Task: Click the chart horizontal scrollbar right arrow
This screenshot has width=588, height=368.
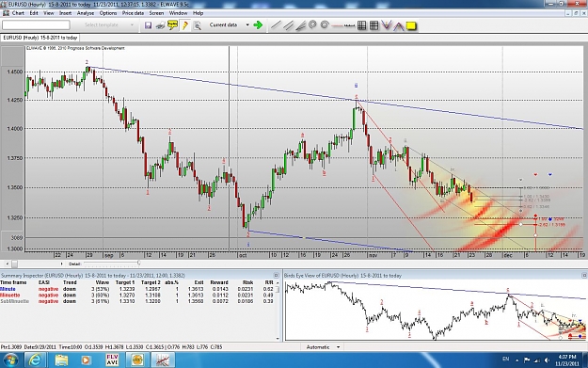Action: pos(61,264)
